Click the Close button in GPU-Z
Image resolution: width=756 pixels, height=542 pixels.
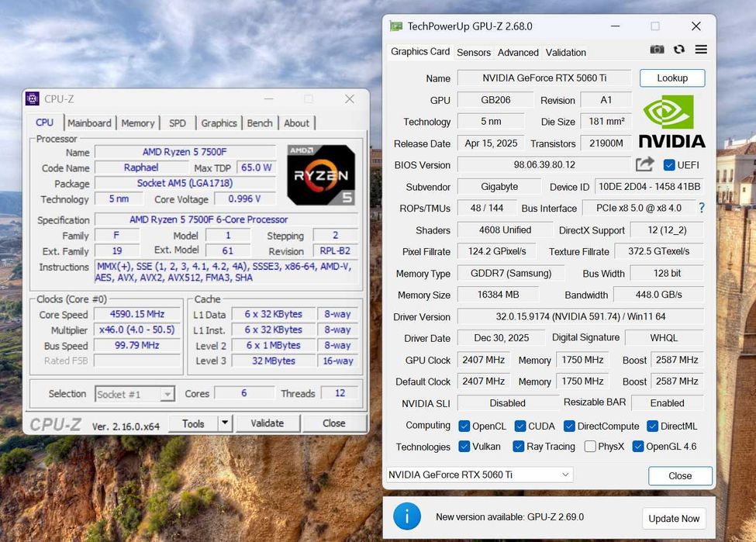click(x=680, y=476)
